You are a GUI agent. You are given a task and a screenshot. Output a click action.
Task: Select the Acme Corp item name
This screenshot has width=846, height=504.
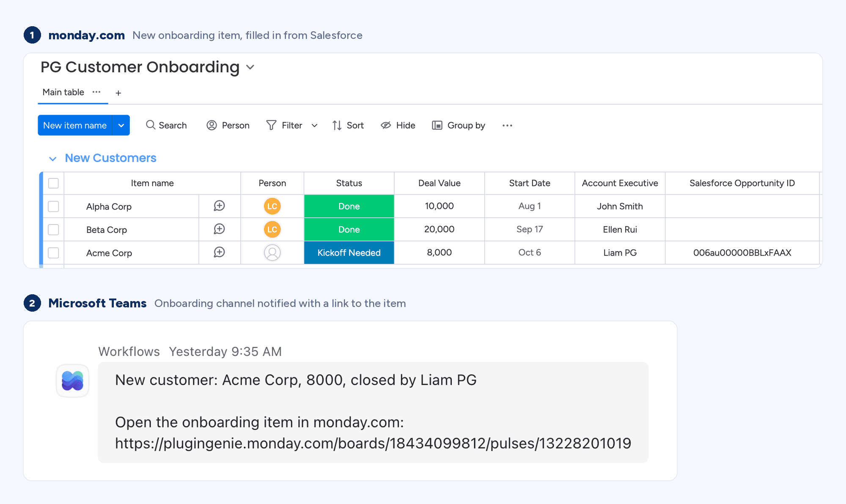point(109,253)
